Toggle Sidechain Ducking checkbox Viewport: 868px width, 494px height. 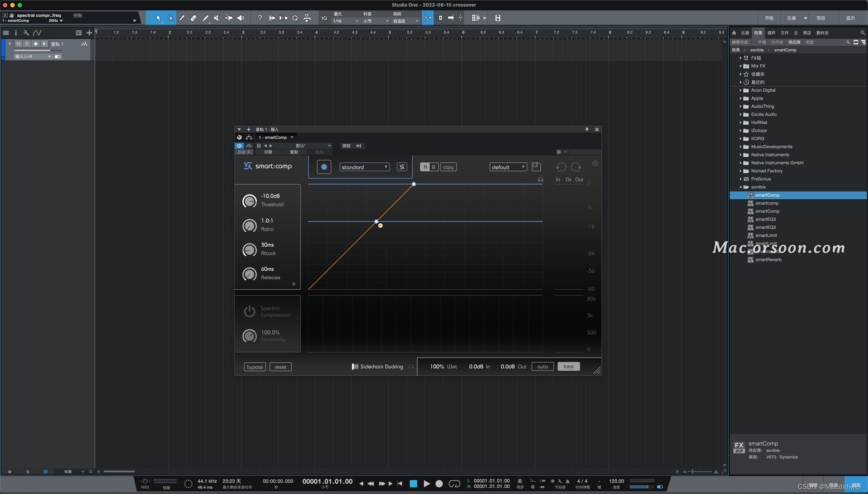pyautogui.click(x=355, y=367)
